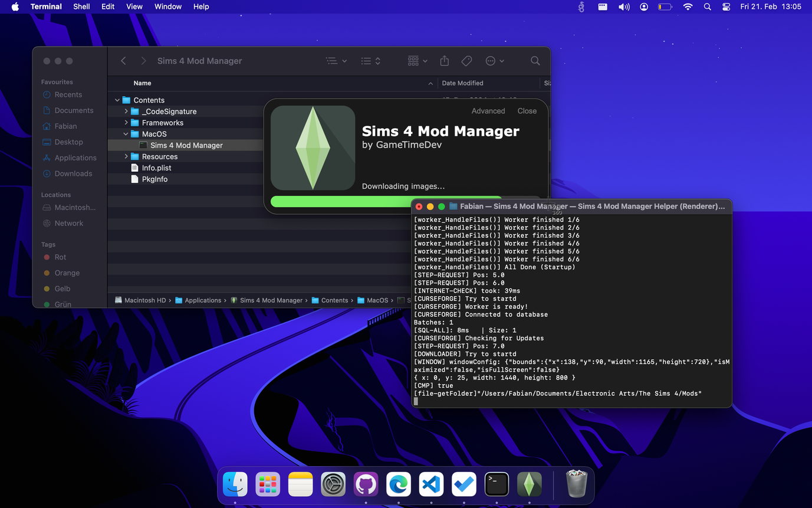Select the Orange tag in sidebar

(61, 273)
